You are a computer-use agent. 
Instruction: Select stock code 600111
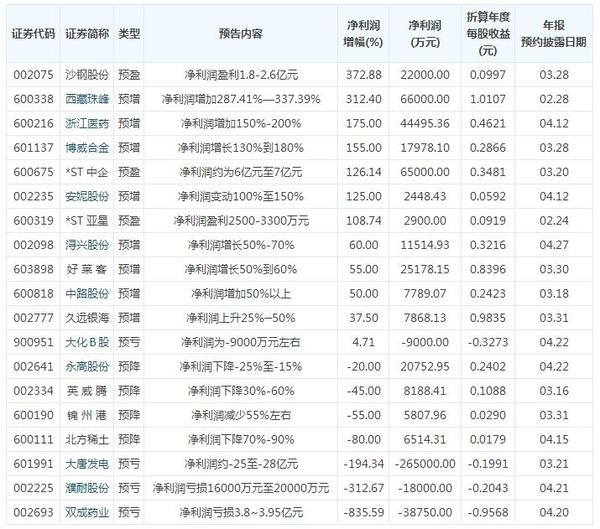(33, 439)
